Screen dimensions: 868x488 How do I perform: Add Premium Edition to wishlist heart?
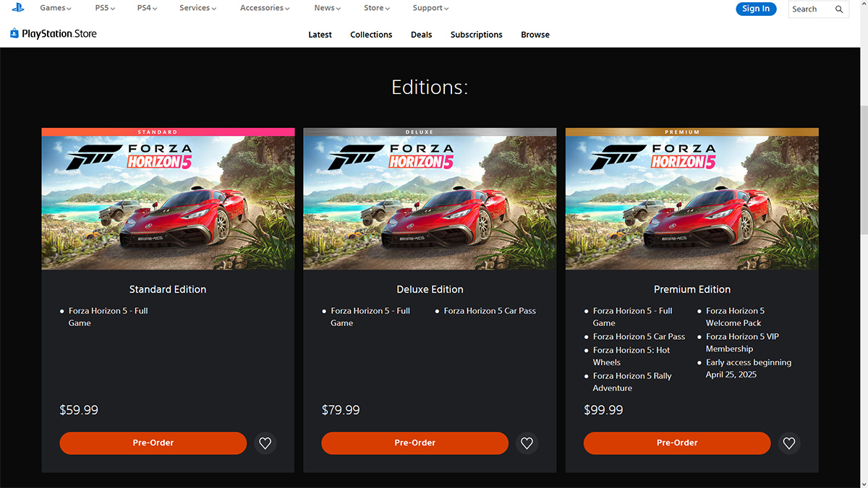tap(789, 443)
